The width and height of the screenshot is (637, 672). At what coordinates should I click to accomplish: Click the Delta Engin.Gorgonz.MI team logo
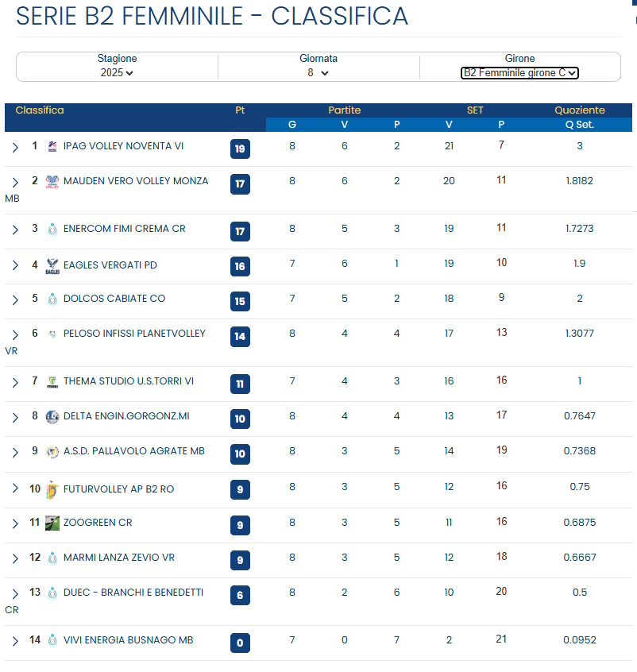click(52, 416)
